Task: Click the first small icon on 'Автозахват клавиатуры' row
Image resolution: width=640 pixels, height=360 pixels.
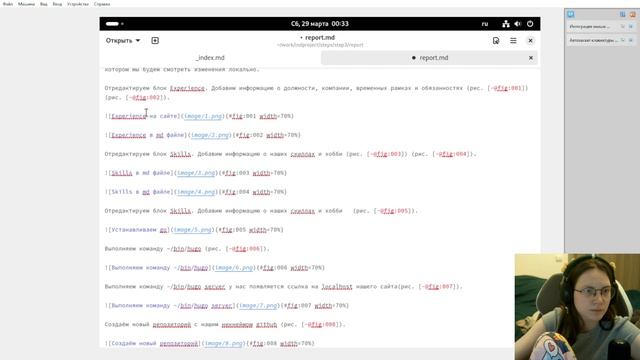Action: [x=623, y=40]
